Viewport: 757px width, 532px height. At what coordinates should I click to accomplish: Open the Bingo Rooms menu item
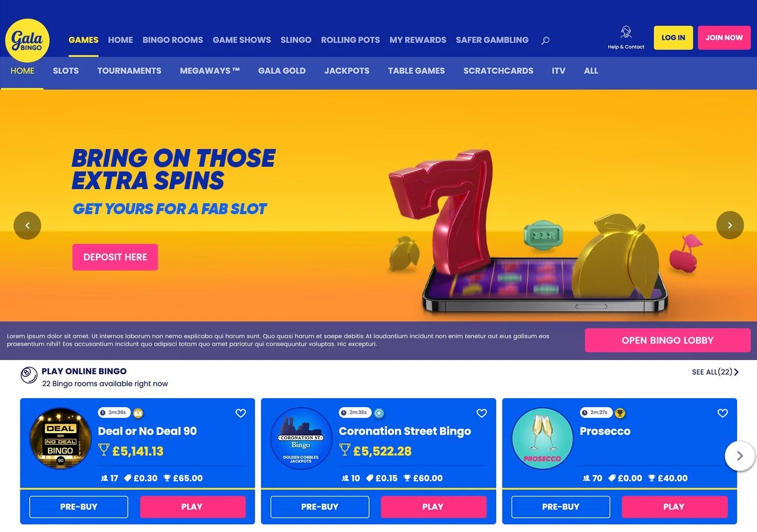(x=173, y=40)
